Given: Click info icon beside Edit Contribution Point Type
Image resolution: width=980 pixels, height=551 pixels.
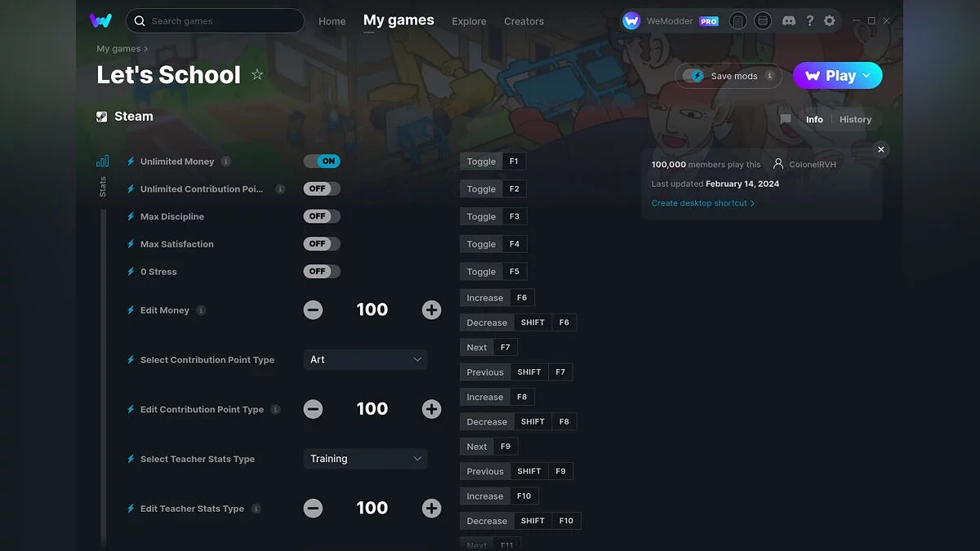Looking at the screenshot, I should (275, 410).
